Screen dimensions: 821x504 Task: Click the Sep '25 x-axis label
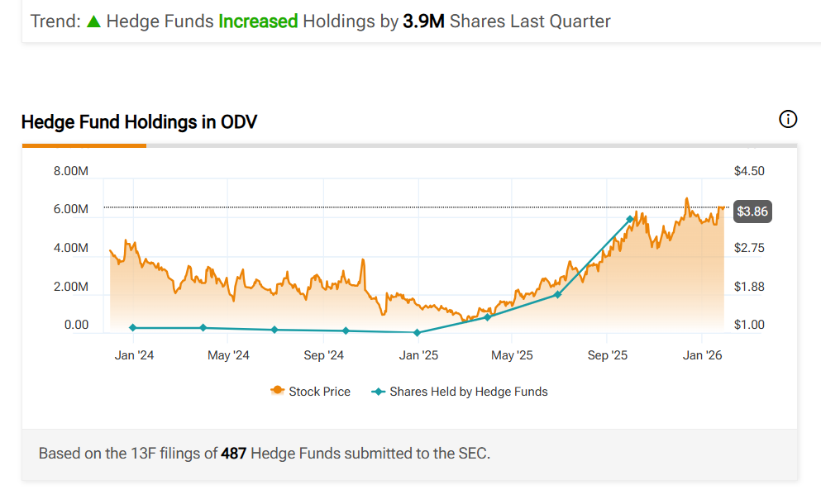coord(608,355)
